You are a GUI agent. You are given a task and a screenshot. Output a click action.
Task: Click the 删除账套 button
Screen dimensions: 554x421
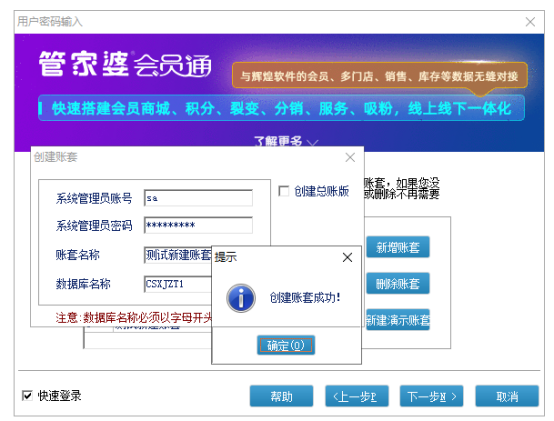click(x=398, y=283)
